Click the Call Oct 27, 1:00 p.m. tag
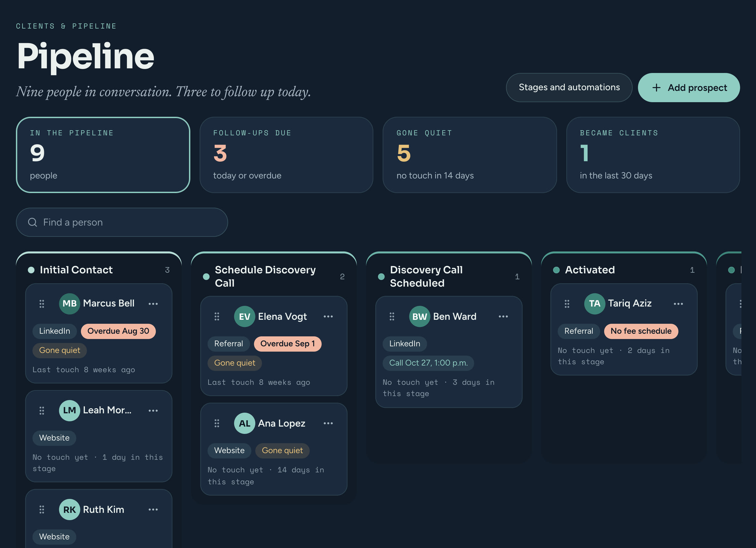This screenshot has width=756, height=548. point(428,363)
